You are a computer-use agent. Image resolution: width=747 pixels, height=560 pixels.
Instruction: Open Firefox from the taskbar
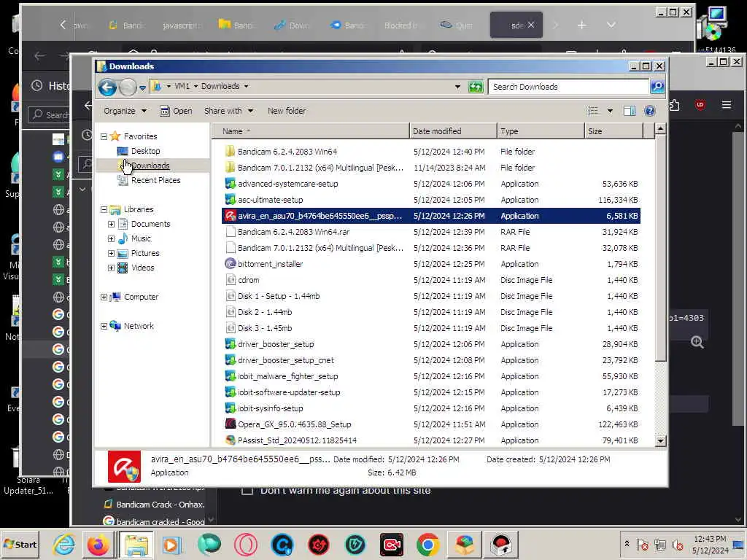click(x=98, y=545)
